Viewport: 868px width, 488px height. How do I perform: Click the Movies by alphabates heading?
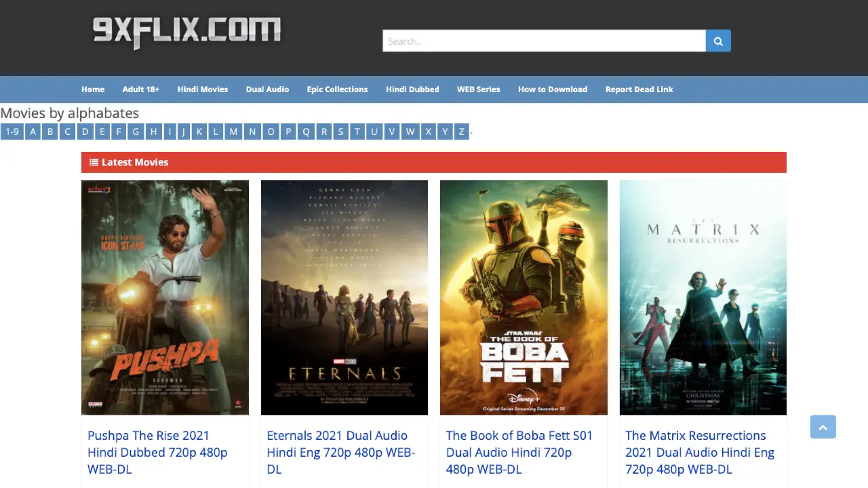click(70, 113)
